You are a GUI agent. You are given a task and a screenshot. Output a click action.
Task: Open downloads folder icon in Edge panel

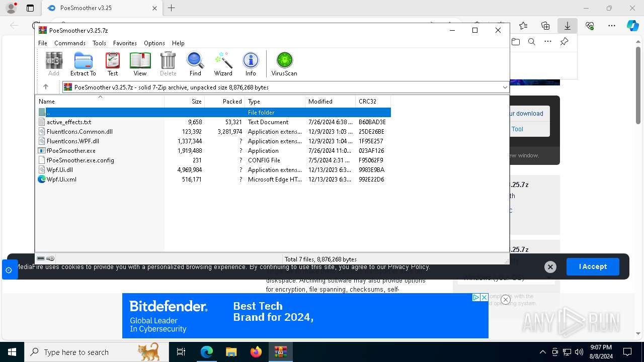pyautogui.click(x=516, y=42)
